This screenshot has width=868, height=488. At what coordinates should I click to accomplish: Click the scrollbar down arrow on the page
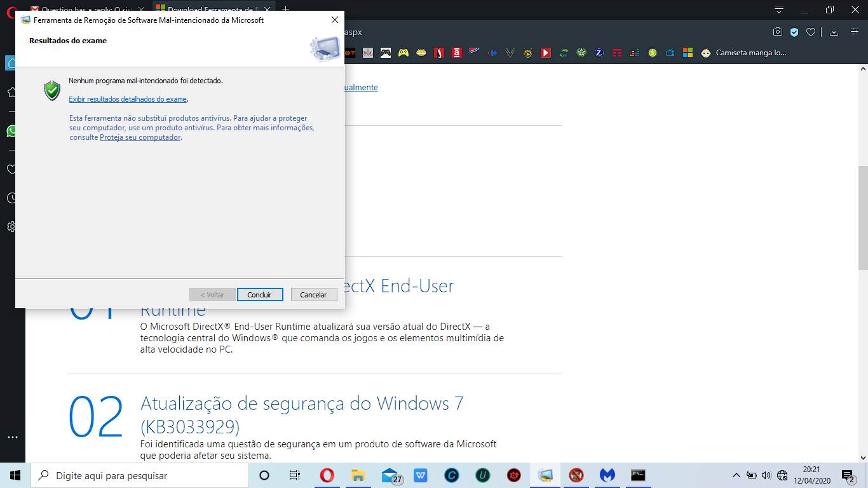pos(863,457)
